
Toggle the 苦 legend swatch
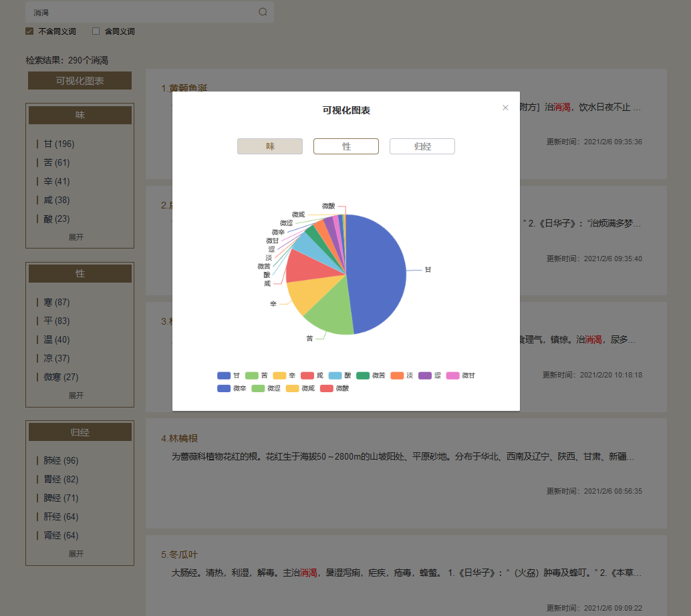[252, 375]
